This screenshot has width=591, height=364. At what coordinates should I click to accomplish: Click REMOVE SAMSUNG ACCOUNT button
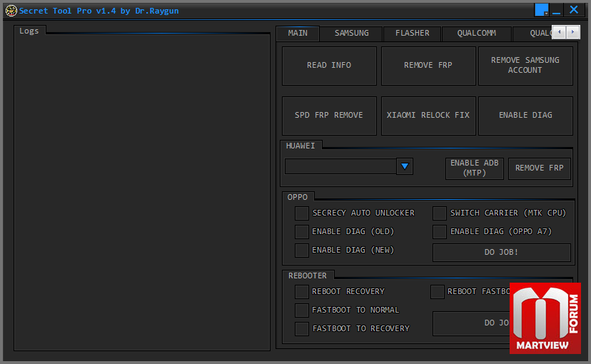click(x=525, y=66)
